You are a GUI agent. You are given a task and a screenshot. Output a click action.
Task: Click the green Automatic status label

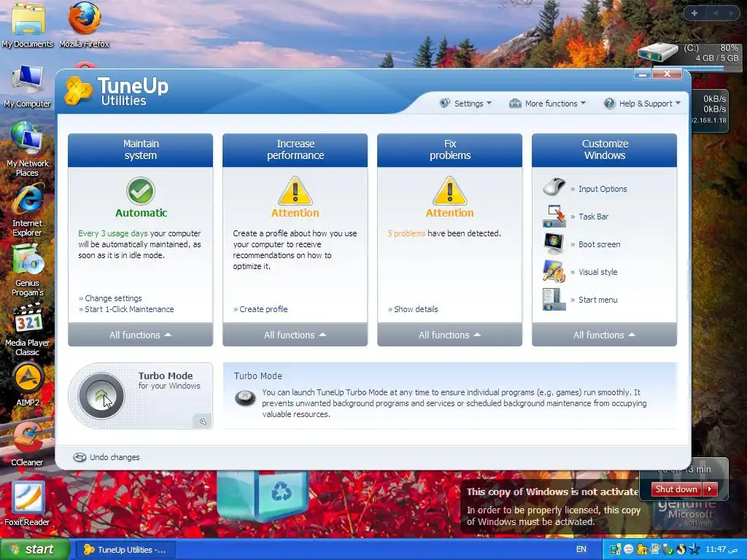(x=141, y=213)
